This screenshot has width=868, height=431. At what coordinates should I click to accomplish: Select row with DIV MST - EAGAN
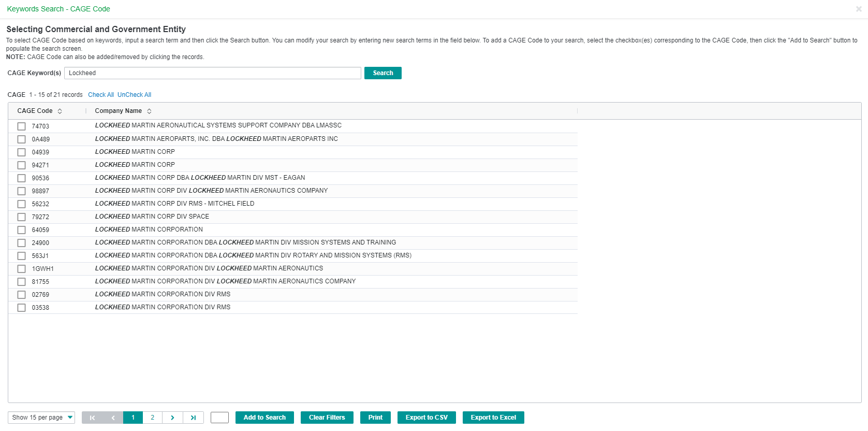293,178
